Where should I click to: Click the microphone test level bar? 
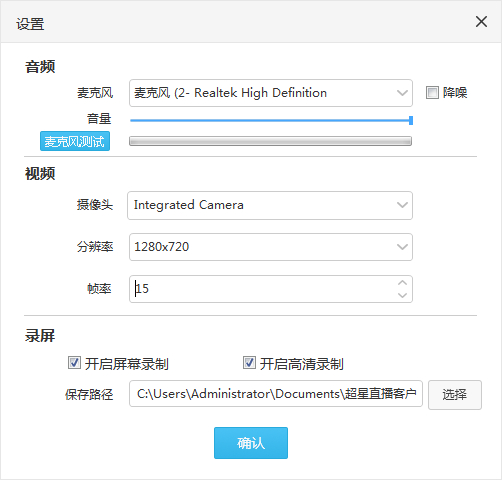(x=270, y=141)
